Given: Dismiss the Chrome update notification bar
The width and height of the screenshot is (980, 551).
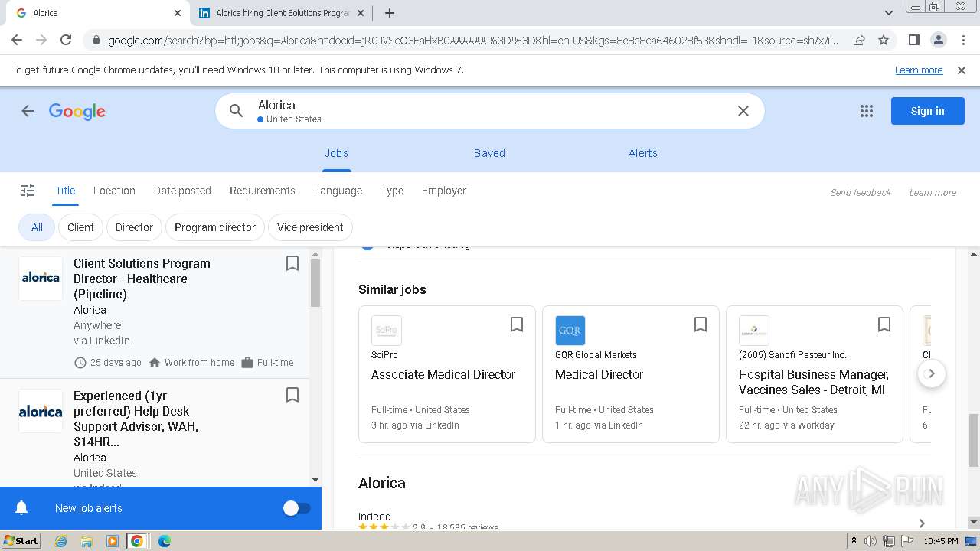Looking at the screenshot, I should 962,70.
